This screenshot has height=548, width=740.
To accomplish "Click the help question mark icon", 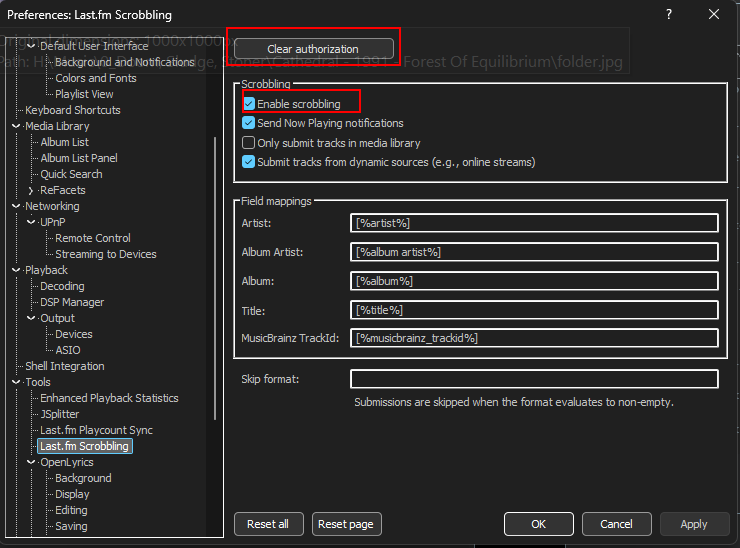I will point(668,15).
